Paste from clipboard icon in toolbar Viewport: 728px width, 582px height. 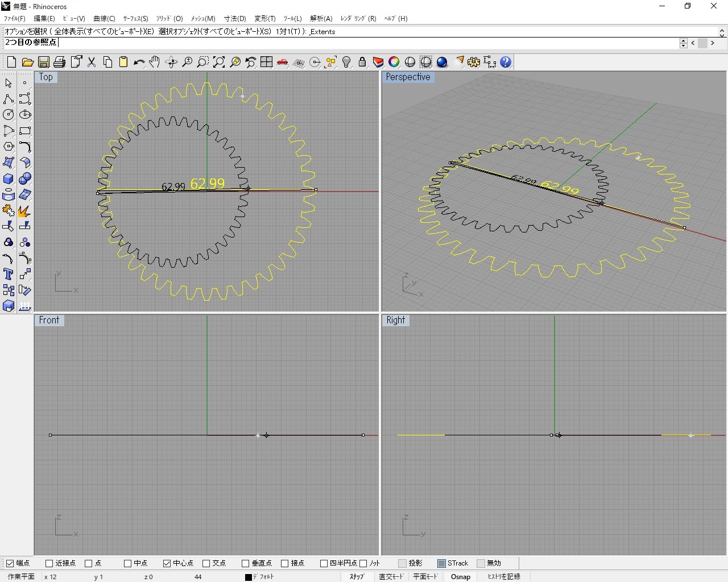coord(123,62)
